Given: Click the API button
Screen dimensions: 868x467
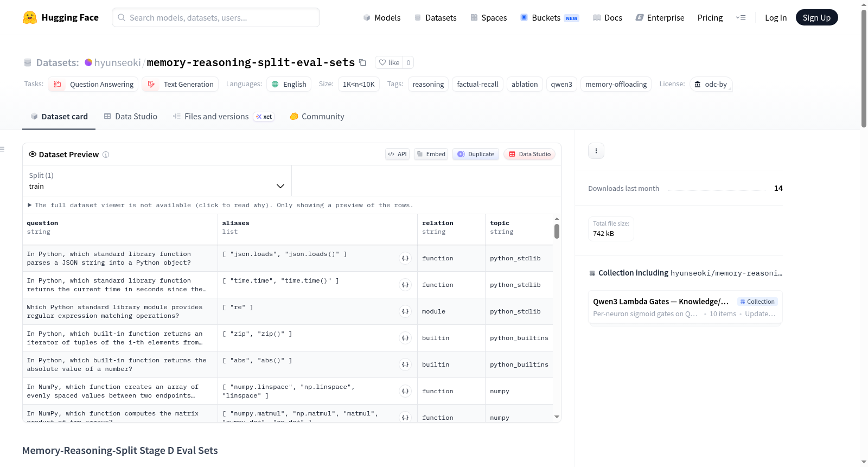Looking at the screenshot, I should point(397,154).
